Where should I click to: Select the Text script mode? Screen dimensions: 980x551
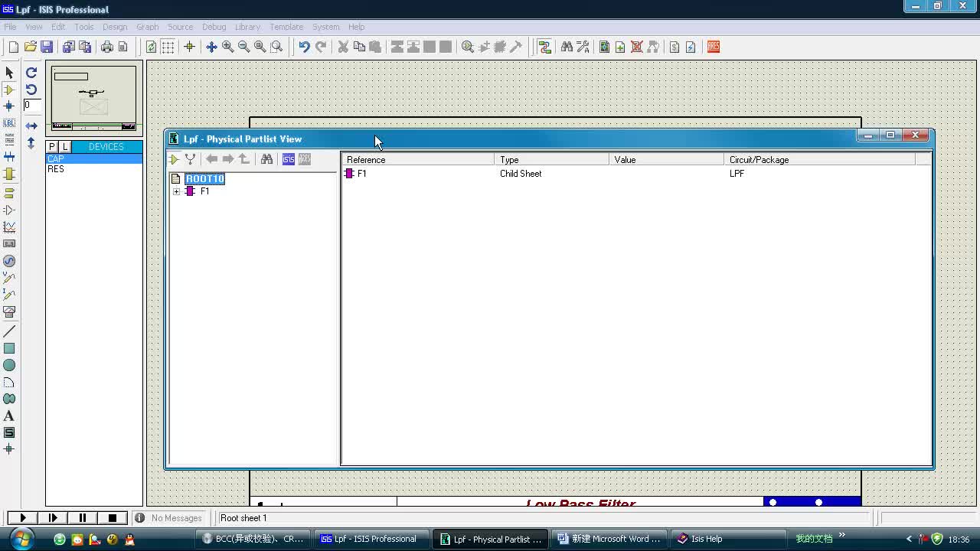(x=9, y=140)
